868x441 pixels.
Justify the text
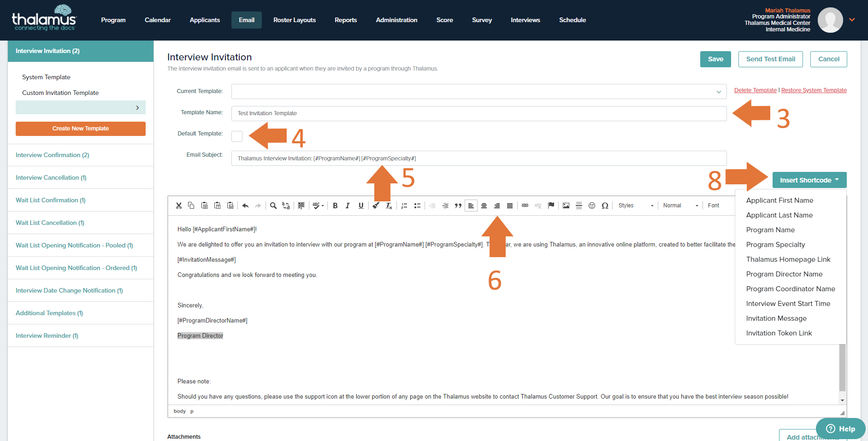(510, 206)
